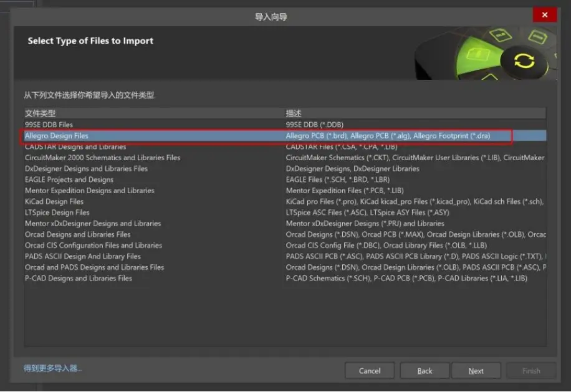Screen dimensions: 571x392
Task: Click description Mentor Expedition Files (*.PCB, *.LIB)
Action: coord(345,190)
